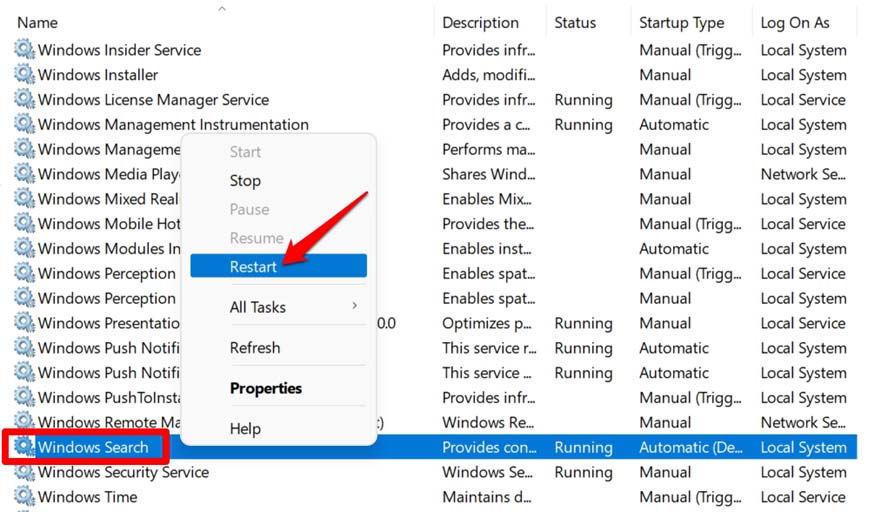Click the Windows Security Service gear icon
The height and width of the screenshot is (512, 881).
point(24,472)
